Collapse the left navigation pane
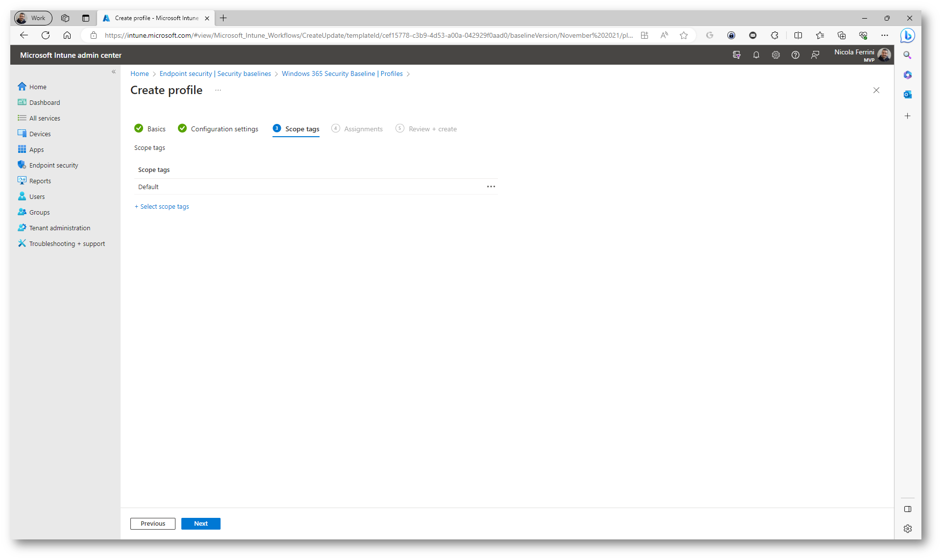The width and height of the screenshot is (942, 560). (x=114, y=72)
